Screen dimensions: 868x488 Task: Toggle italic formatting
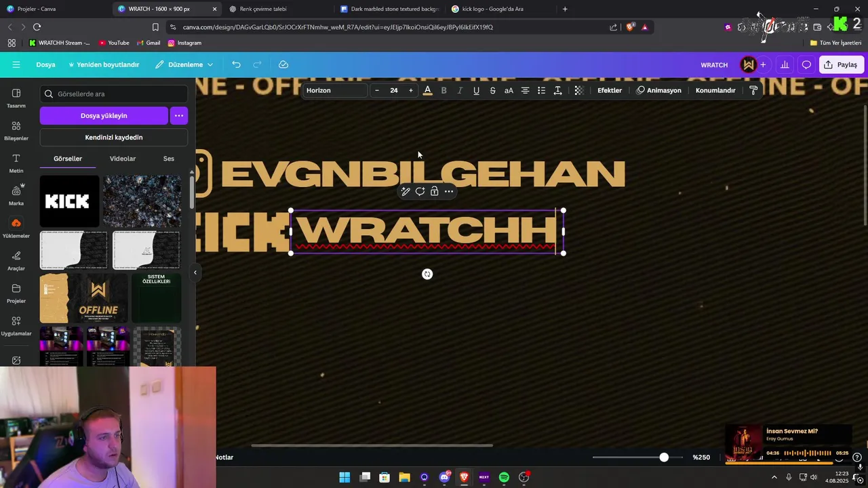460,90
